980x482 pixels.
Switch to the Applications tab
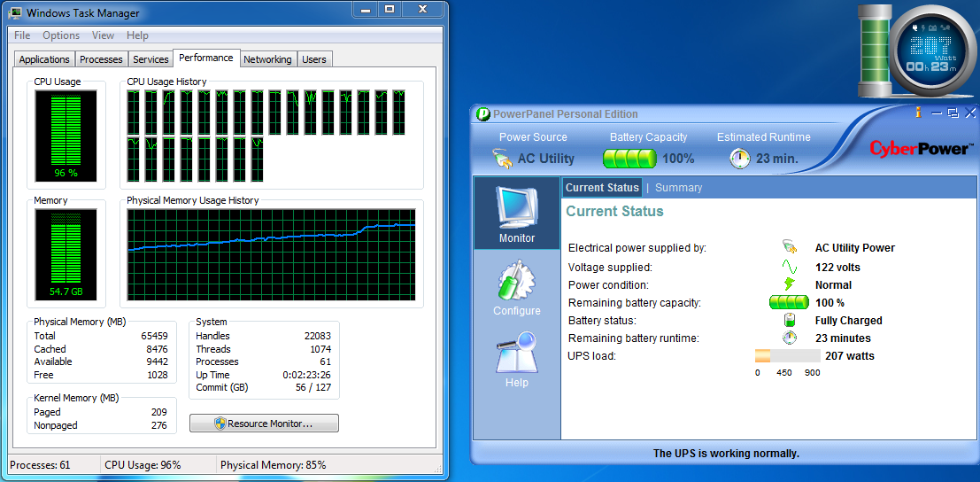[x=43, y=59]
